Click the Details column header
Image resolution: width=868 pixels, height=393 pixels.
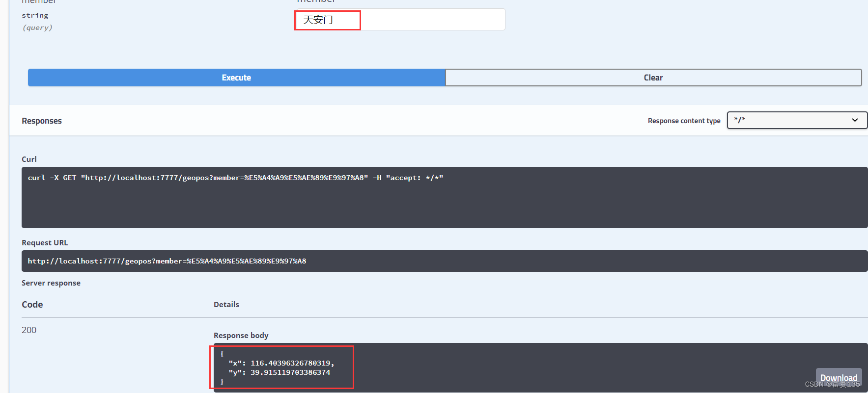226,304
